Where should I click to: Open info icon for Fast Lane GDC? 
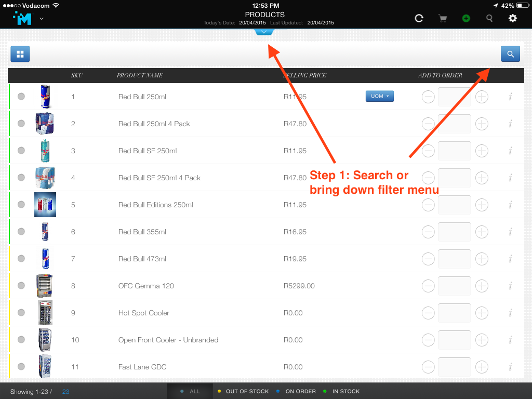[x=510, y=367]
